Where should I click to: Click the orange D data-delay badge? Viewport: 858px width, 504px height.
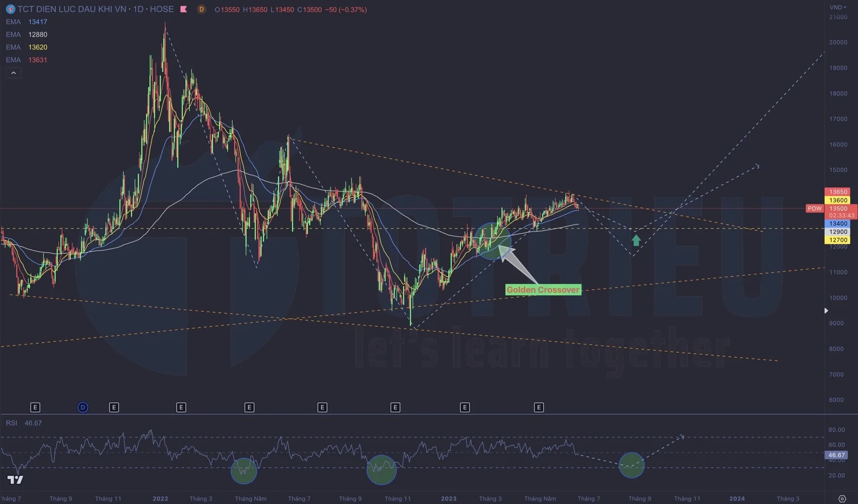point(201,9)
